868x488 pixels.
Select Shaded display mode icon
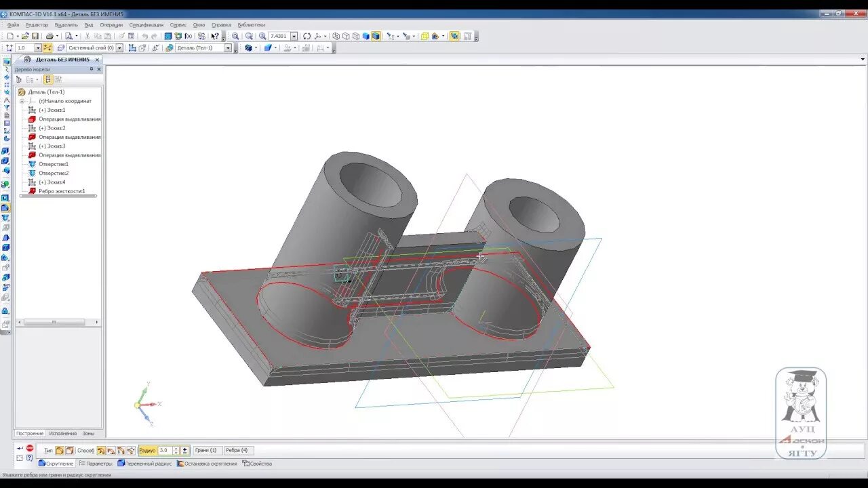point(366,36)
